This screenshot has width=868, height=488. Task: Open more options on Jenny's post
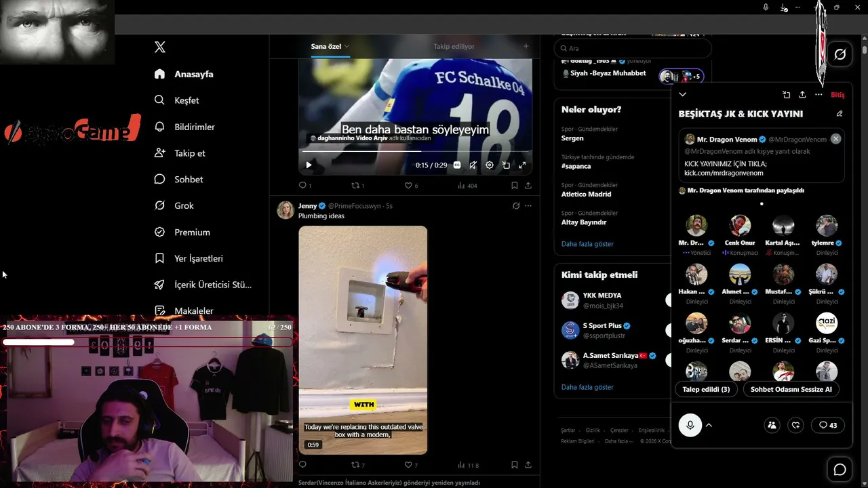(528, 206)
